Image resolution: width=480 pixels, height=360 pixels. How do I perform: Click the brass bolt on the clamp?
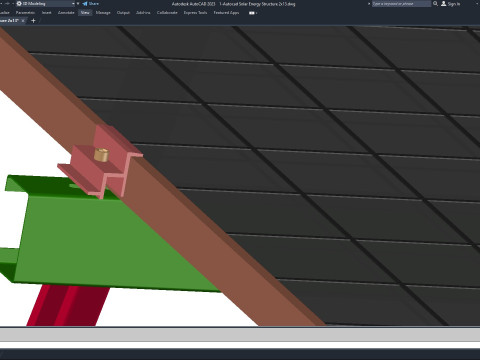101,155
